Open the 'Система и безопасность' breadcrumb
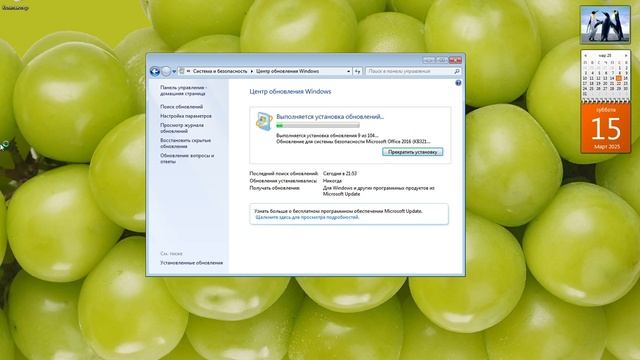 click(x=220, y=71)
